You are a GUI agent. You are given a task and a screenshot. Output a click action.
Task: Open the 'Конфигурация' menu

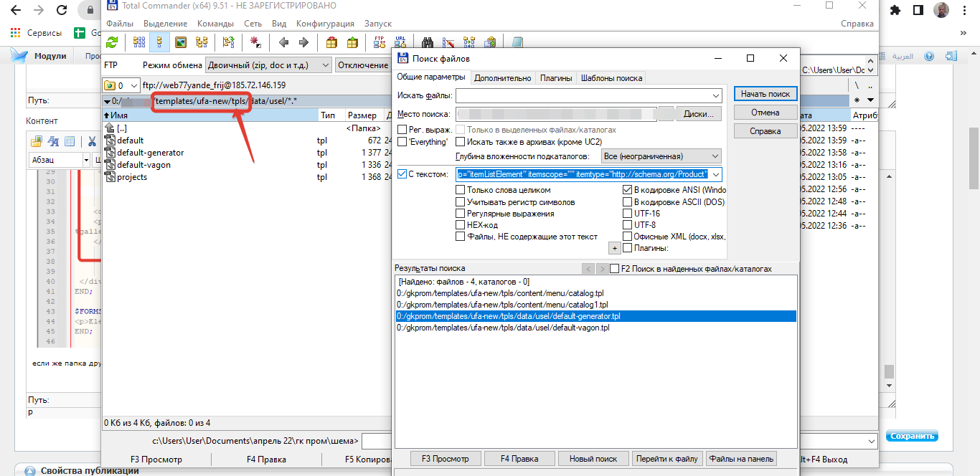(326, 24)
